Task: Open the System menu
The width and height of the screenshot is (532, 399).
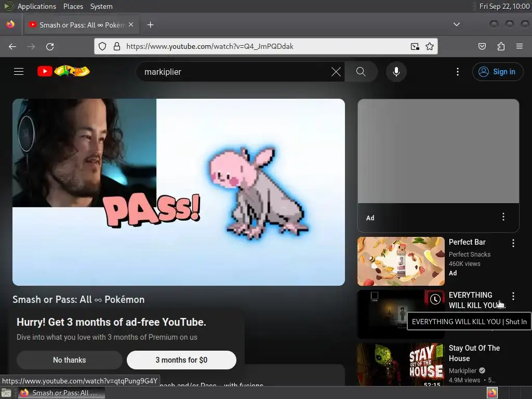Action: 101,6
